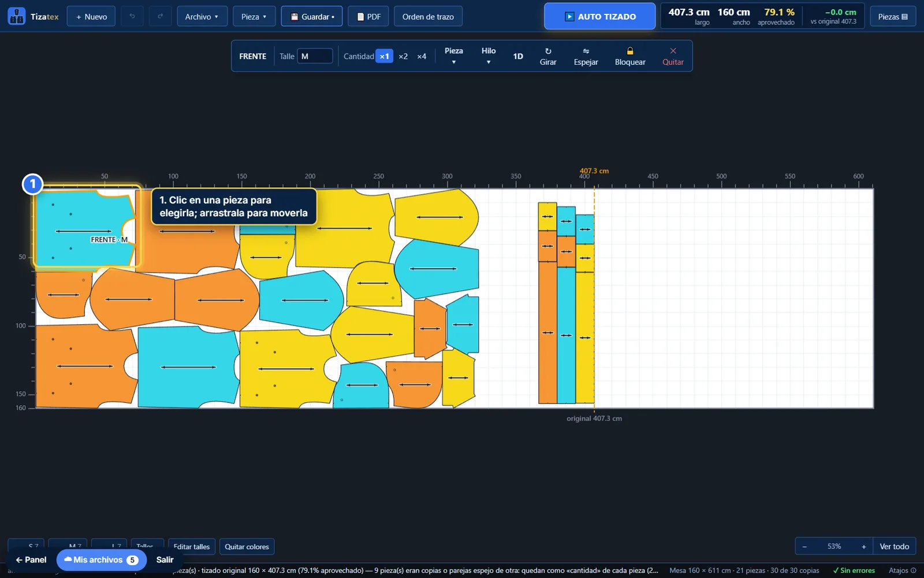The image size is (924, 578).
Task: Click the orange 407.3 cm ruler marker
Action: tap(594, 171)
